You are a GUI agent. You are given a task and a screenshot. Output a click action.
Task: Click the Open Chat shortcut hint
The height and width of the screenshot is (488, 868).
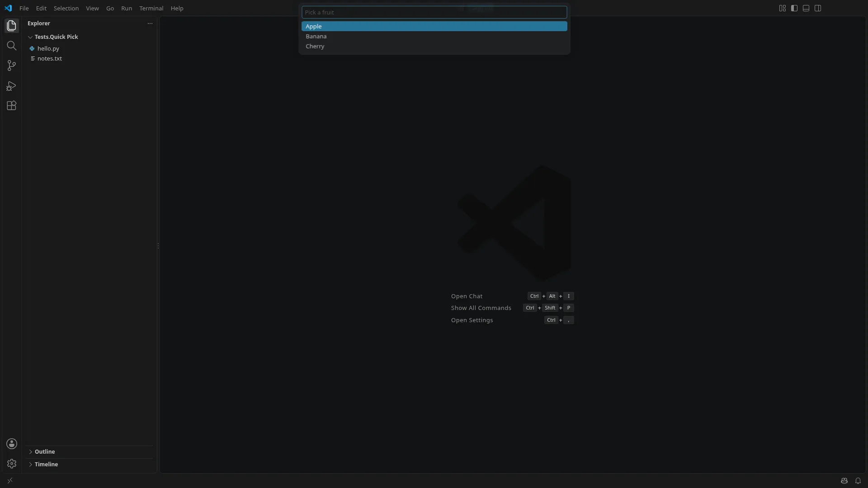pyautogui.click(x=467, y=296)
